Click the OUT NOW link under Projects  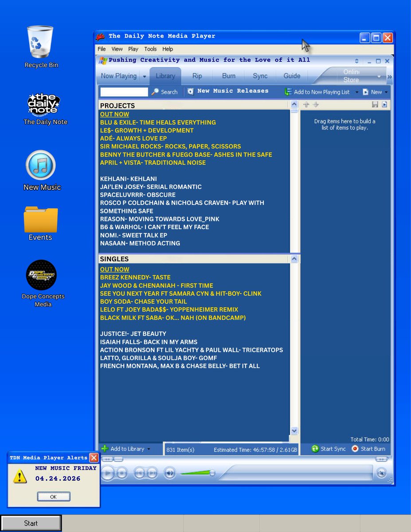point(114,114)
